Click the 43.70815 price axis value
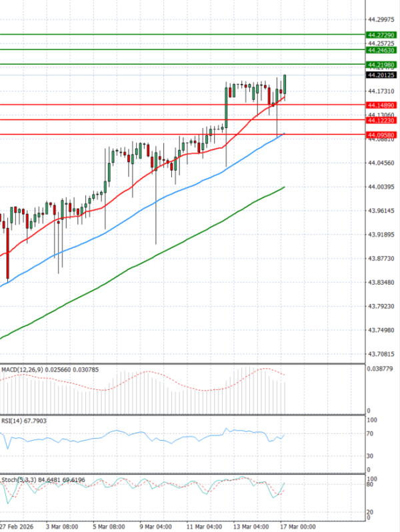 pyautogui.click(x=381, y=355)
